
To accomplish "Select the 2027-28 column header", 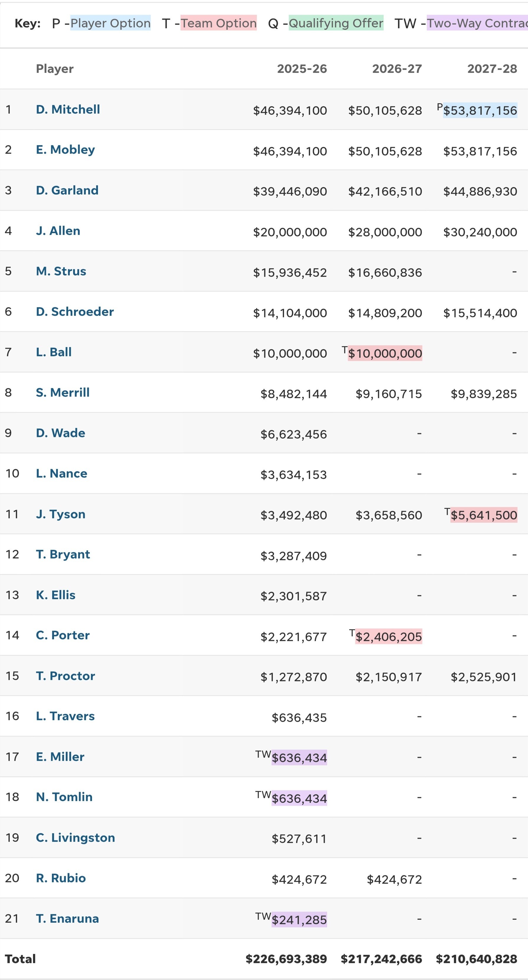I will click(x=492, y=69).
